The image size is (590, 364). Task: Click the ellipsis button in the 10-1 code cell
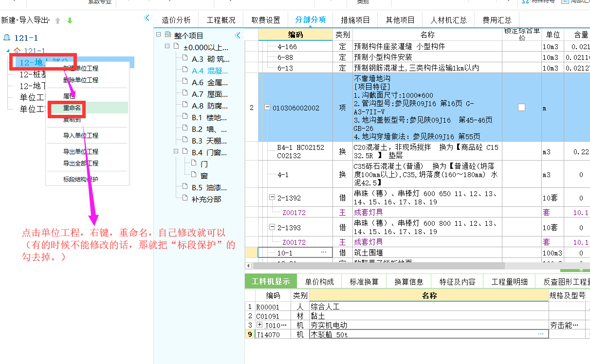click(324, 252)
